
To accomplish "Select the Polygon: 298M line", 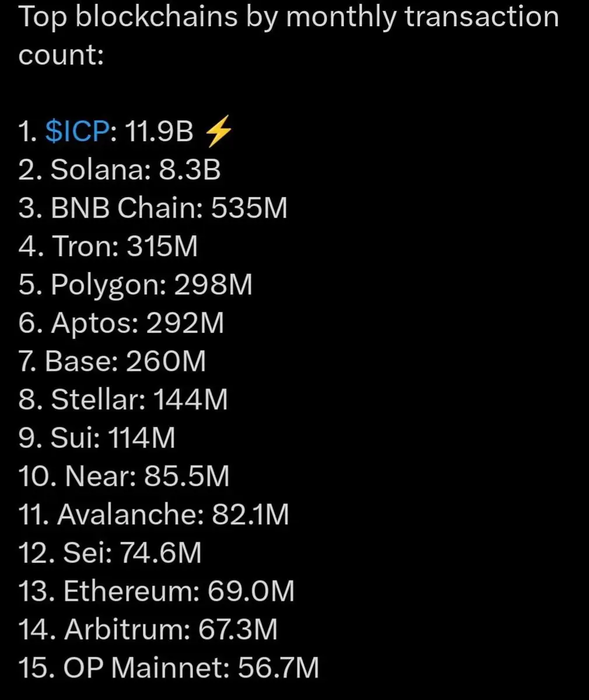I will click(x=135, y=285).
